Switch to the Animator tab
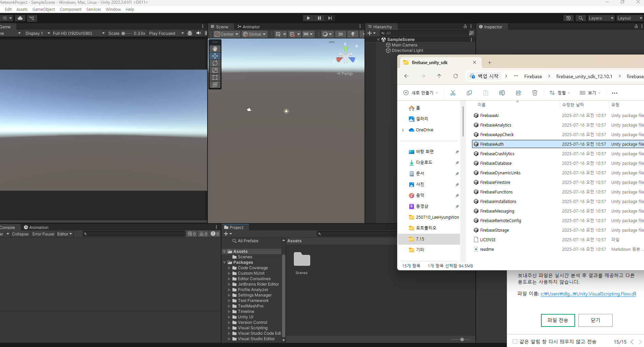The height and width of the screenshot is (347, 644). click(248, 27)
